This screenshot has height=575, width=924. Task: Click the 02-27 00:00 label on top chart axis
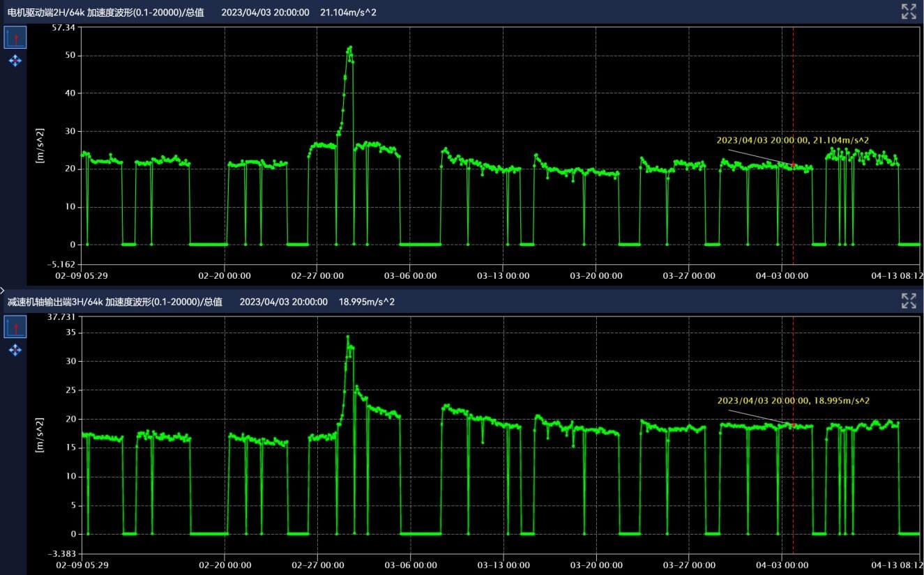click(x=317, y=276)
